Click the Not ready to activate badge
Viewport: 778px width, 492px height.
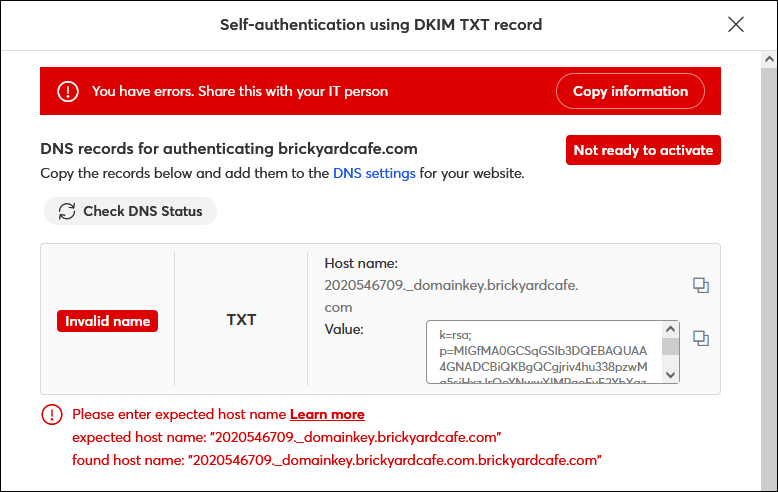coord(643,150)
